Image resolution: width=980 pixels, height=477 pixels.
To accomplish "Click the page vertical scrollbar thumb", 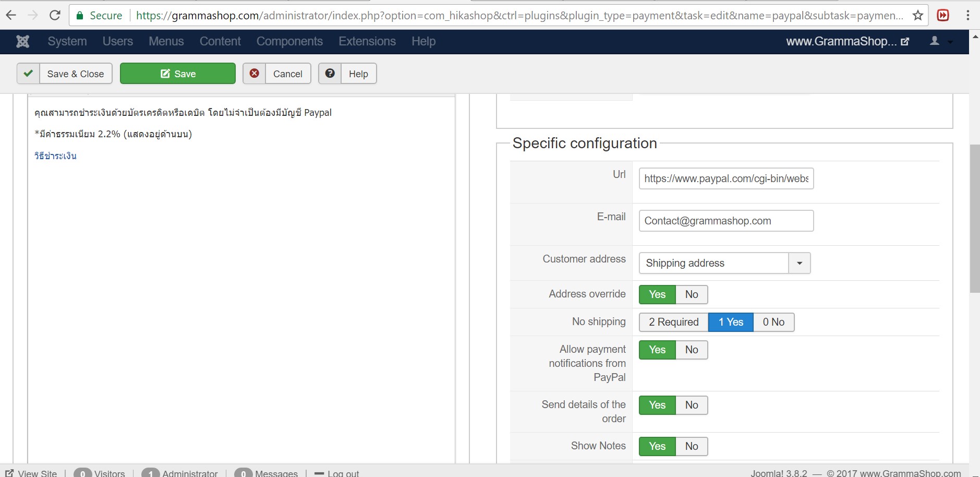I will pyautogui.click(x=975, y=219).
